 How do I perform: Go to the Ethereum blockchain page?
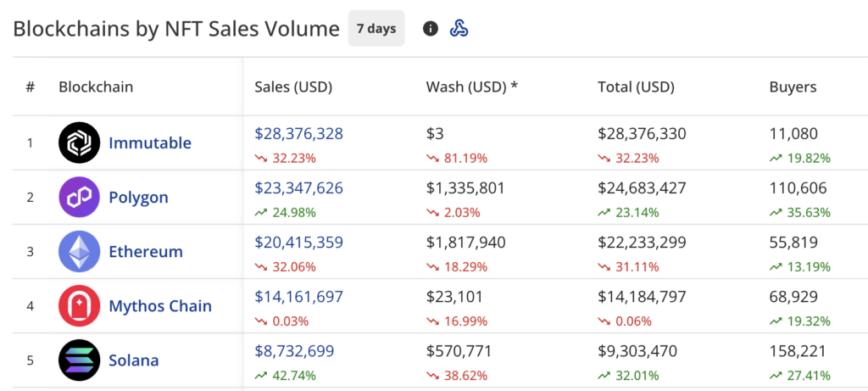145,252
